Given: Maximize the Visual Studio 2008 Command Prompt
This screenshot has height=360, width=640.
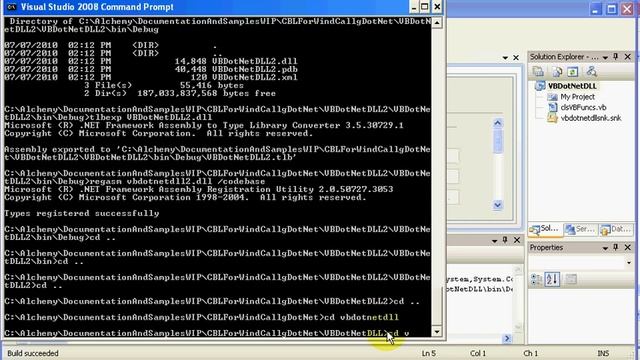Looking at the screenshot, I should pos(425,7).
